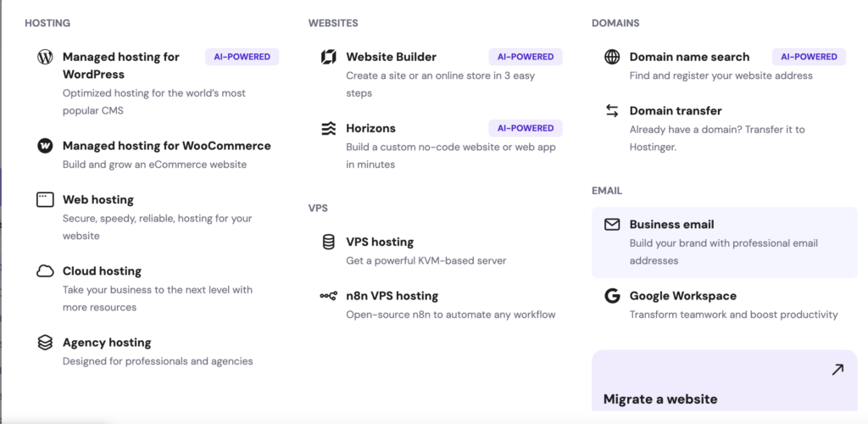Click the WooCommerce logo icon
This screenshot has width=868, height=424.
point(45,146)
